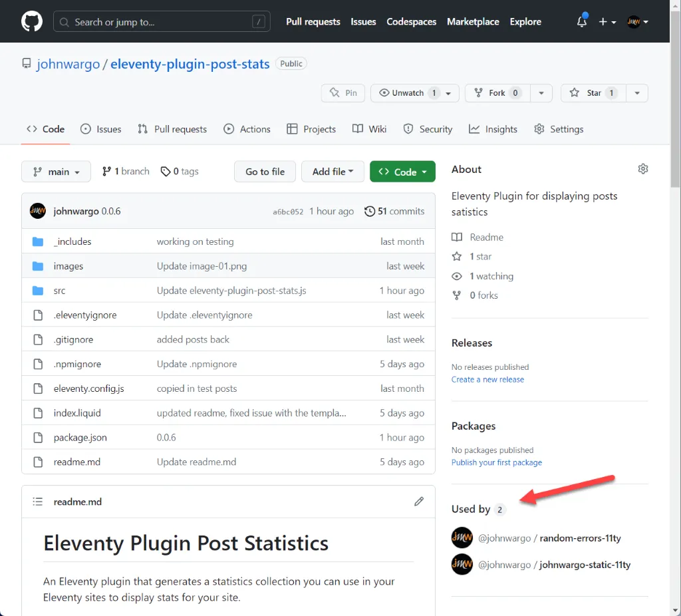
Task: Open the _includes folder
Action: 72,241
